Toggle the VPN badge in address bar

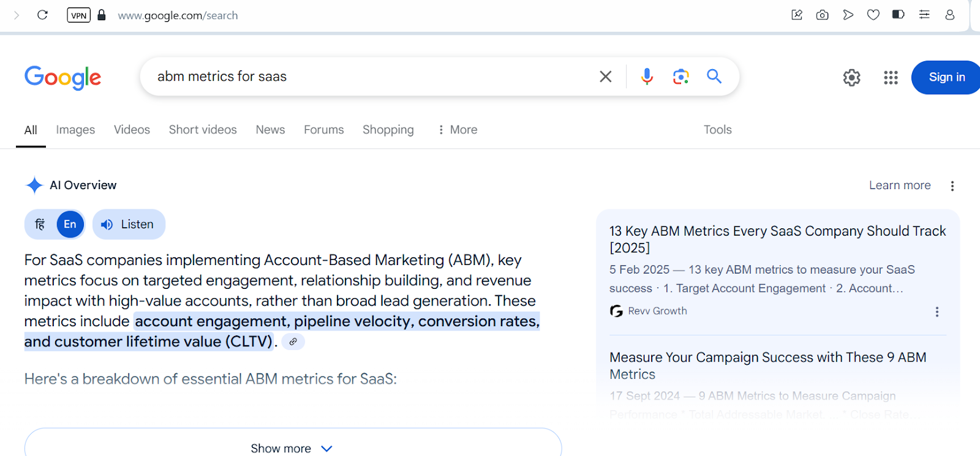click(78, 15)
